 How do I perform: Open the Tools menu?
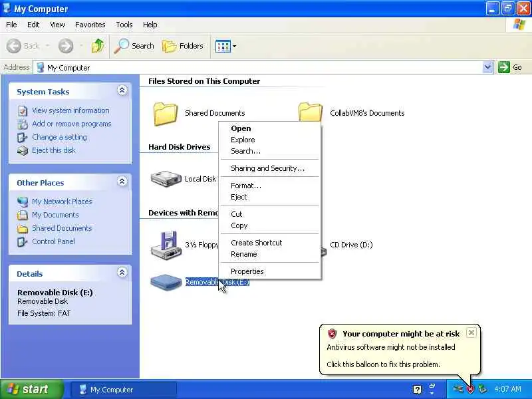(124, 25)
